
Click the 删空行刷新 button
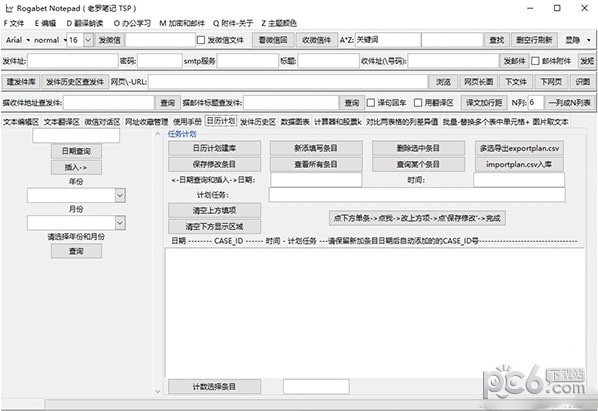tap(534, 40)
